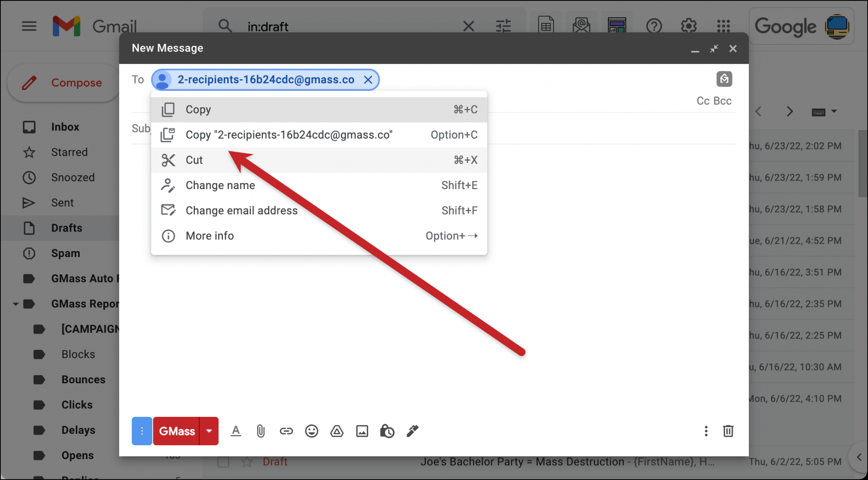
Task: Click the GMass send button
Action: (176, 430)
